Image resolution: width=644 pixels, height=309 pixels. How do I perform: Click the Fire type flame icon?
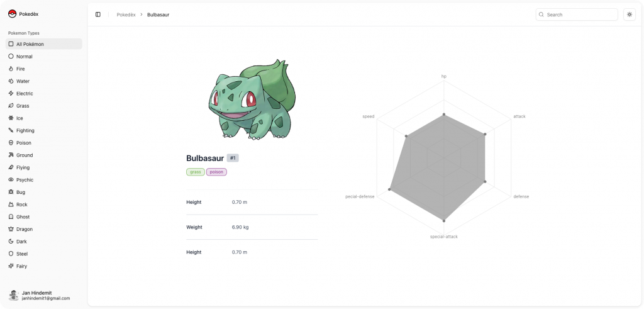(11, 69)
